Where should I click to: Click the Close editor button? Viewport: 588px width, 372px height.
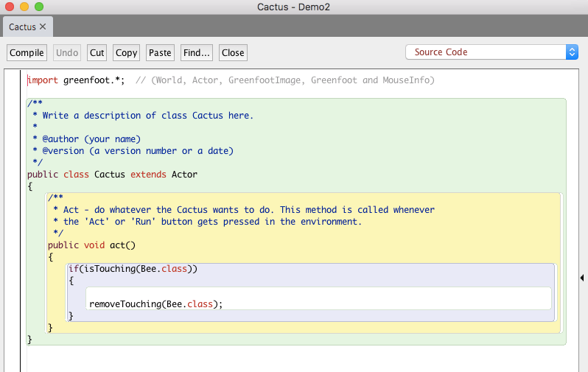tap(233, 53)
